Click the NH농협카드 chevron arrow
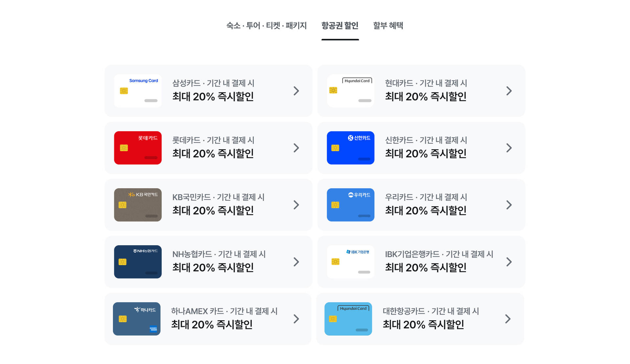This screenshot has width=630, height=364. tap(296, 262)
